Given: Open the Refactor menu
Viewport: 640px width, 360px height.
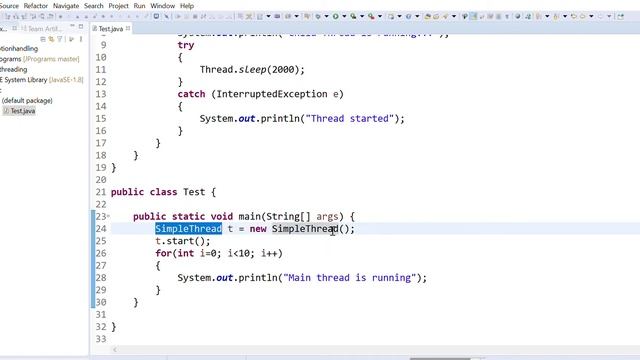Looking at the screenshot, I should [36, 6].
